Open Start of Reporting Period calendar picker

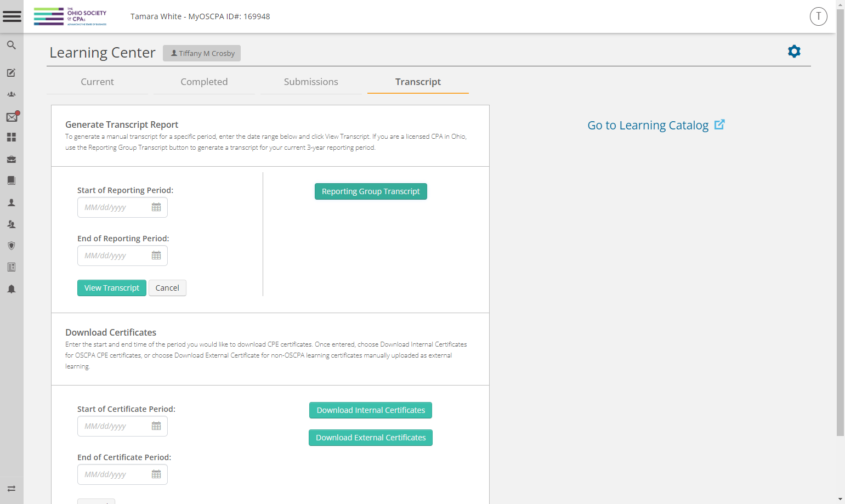(x=156, y=207)
